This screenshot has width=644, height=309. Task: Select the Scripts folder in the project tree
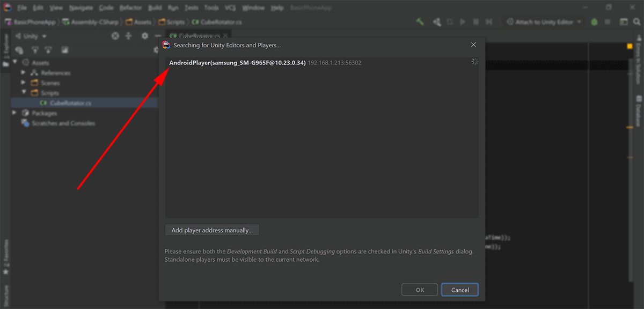point(50,93)
